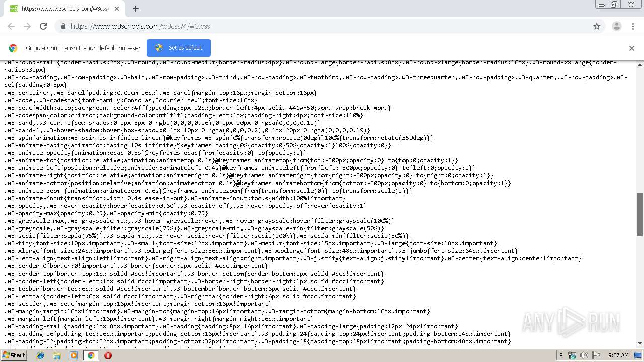
Task: Click the red Opera icon in the taskbar
Action: point(108,355)
